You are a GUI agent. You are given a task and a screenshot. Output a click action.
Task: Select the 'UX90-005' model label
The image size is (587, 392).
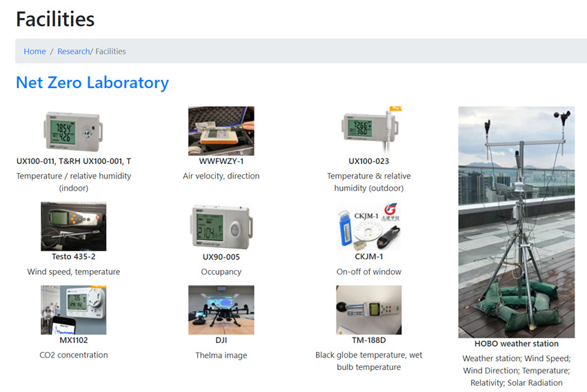(221, 257)
